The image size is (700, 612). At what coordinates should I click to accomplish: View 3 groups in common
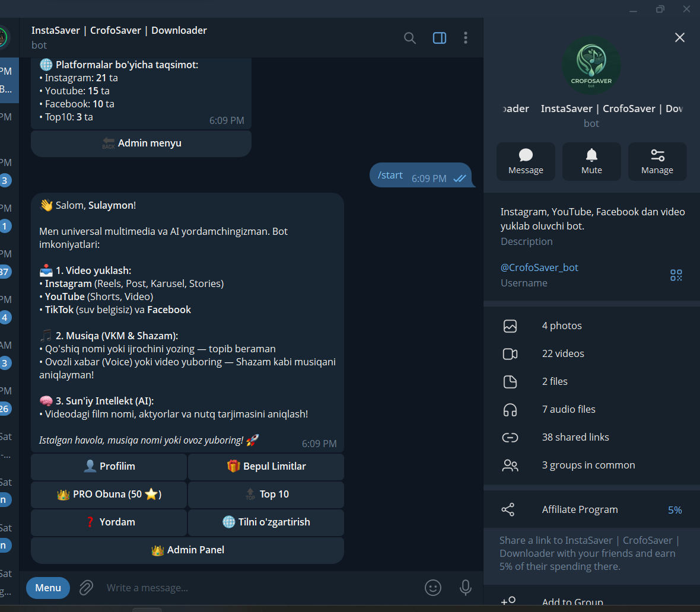[591, 465]
